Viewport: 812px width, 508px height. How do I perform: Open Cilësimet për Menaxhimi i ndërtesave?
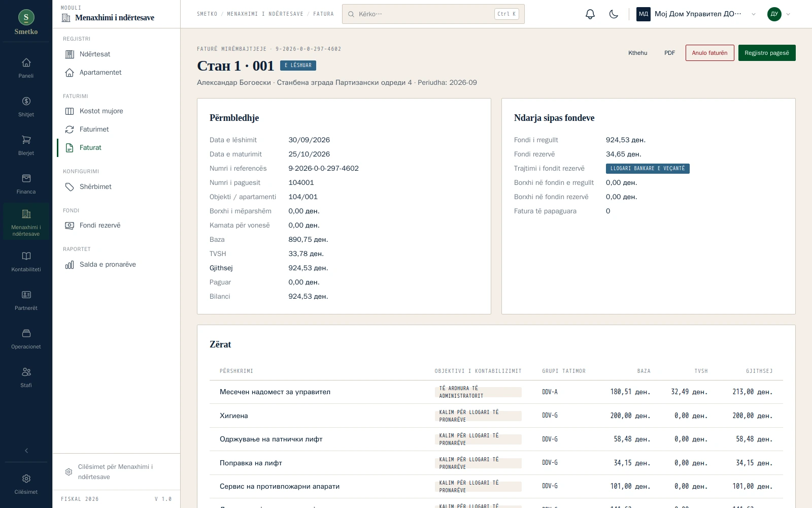[x=116, y=472]
